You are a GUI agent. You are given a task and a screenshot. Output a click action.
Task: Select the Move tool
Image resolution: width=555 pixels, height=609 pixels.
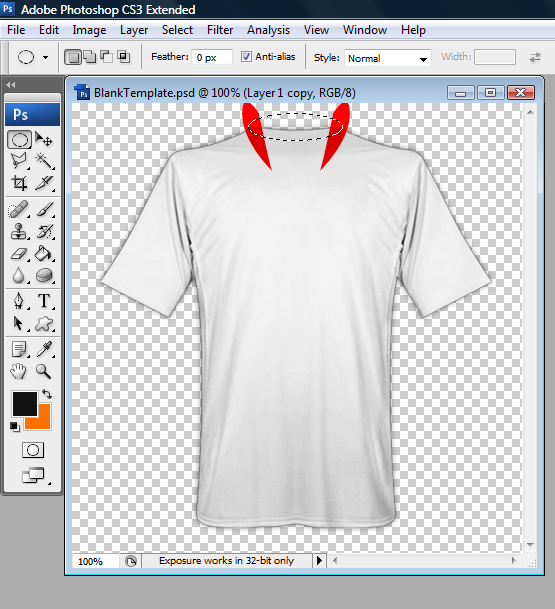[43, 139]
